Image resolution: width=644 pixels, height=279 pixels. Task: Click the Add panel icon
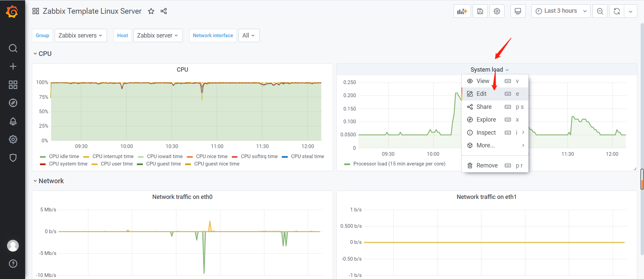coord(462,11)
